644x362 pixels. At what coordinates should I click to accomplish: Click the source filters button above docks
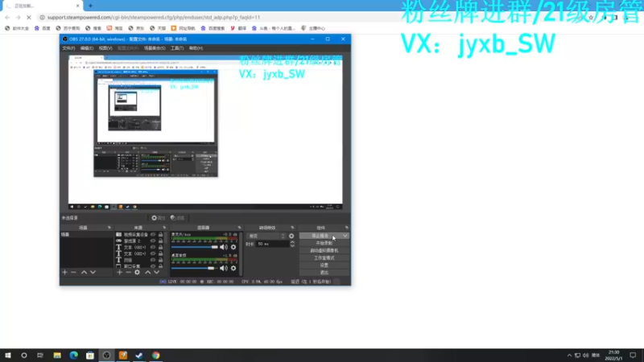[x=177, y=218]
